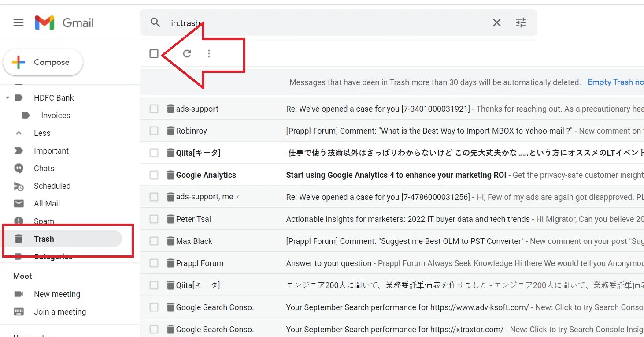The height and width of the screenshot is (337, 644).
Task: Open the Invoices sub-label
Action: coord(56,116)
